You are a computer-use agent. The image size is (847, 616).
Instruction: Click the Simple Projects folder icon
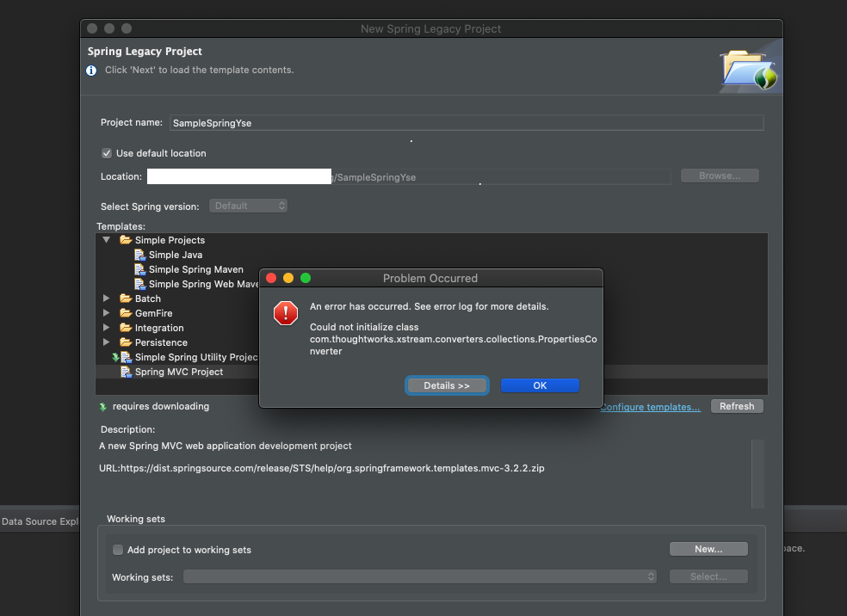click(x=126, y=240)
